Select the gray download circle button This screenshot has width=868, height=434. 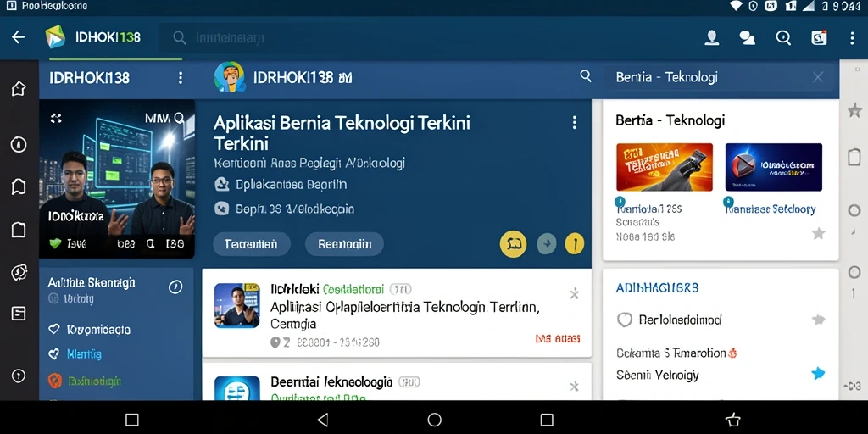pos(547,243)
